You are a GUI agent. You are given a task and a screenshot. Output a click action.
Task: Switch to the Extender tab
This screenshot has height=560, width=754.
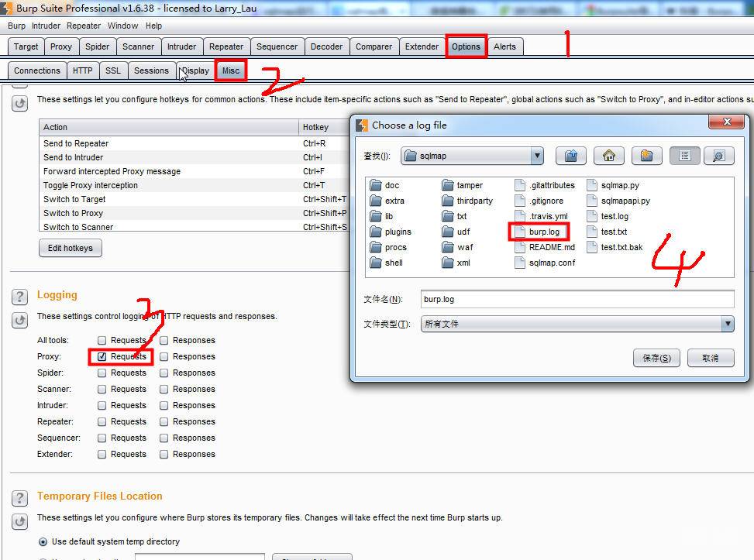pyautogui.click(x=422, y=46)
